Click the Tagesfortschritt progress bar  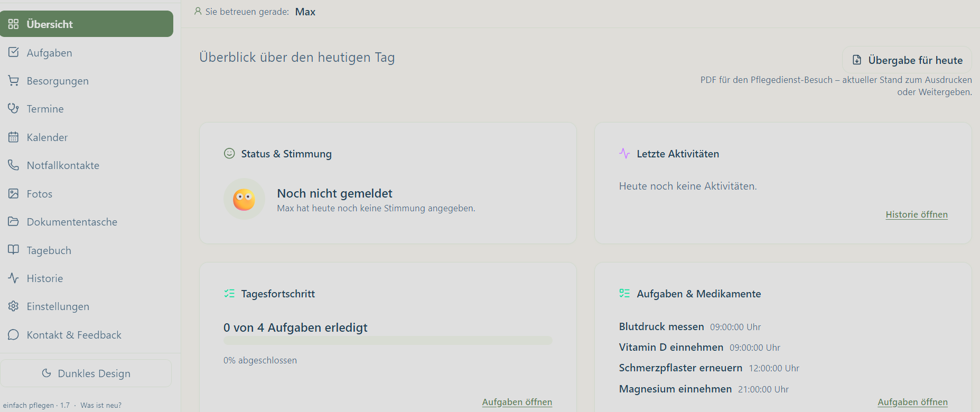[x=388, y=341]
